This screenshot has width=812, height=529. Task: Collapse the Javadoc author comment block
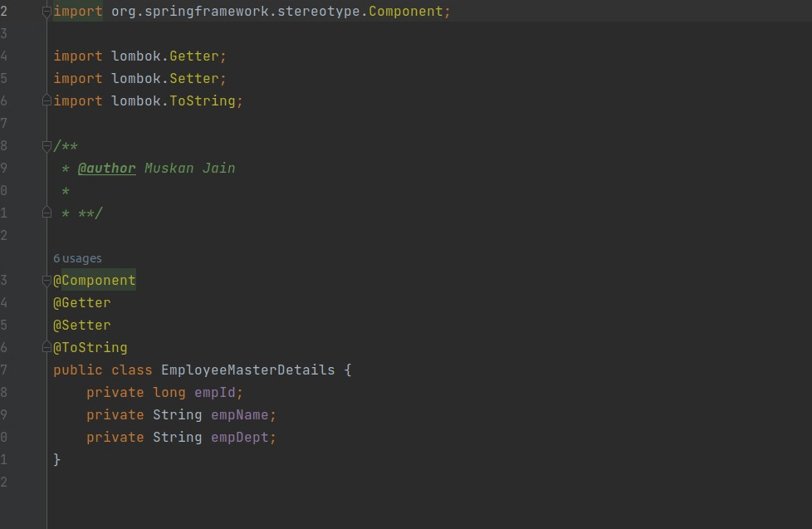[46, 145]
